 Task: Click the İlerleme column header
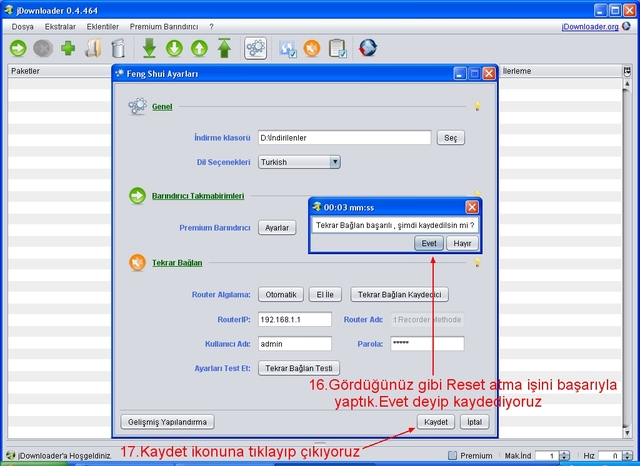[x=561, y=71]
